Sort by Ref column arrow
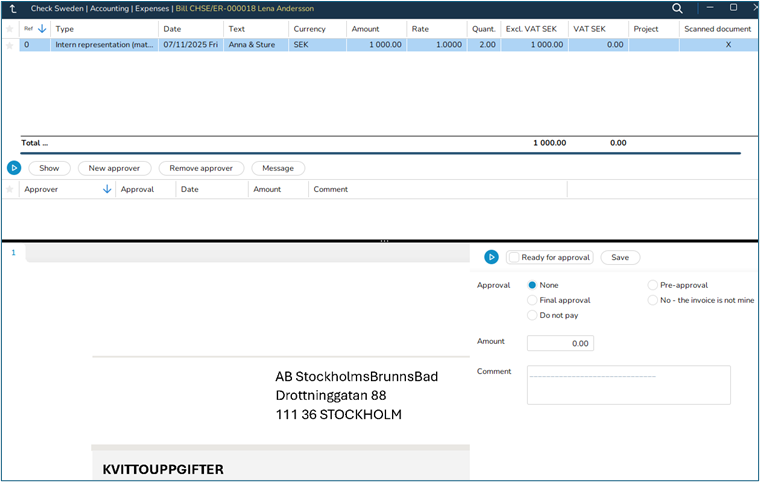The width and height of the screenshot is (760, 482). point(42,29)
